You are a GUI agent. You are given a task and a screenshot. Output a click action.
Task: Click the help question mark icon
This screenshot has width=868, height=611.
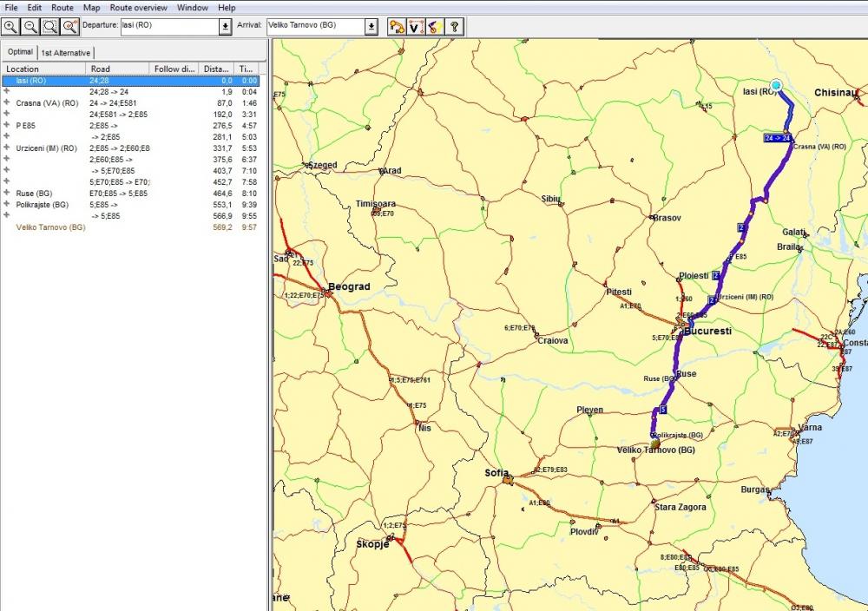[x=454, y=26]
